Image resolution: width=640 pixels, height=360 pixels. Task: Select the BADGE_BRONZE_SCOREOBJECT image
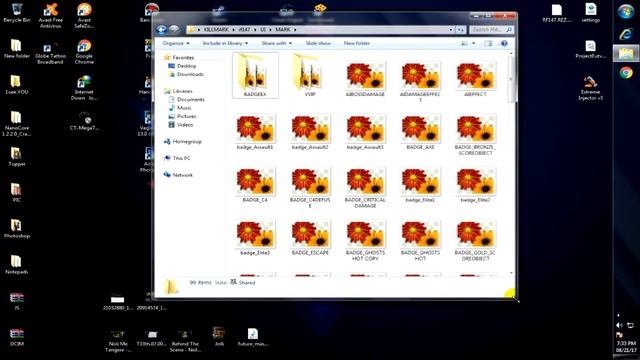(476, 134)
